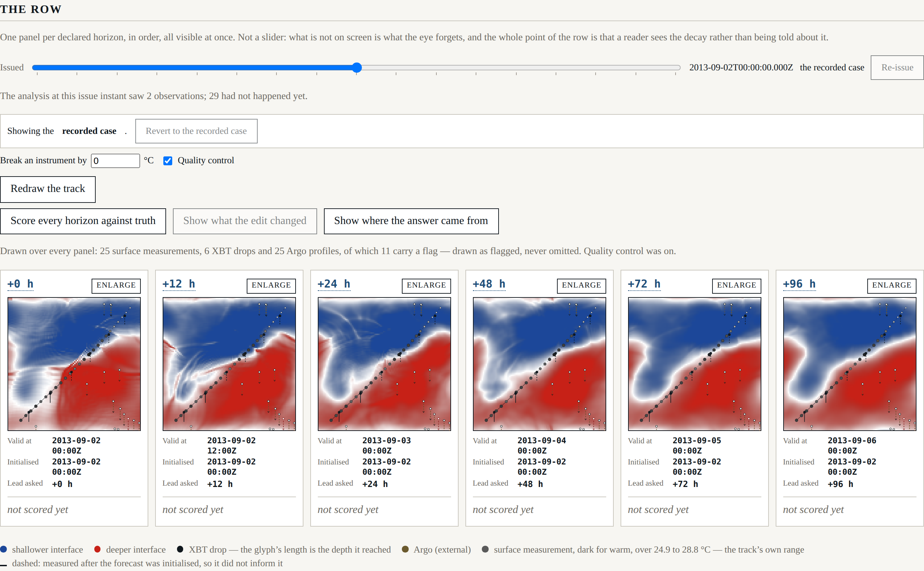The width and height of the screenshot is (924, 571).
Task: Click Show where the answer came from
Action: (x=411, y=221)
